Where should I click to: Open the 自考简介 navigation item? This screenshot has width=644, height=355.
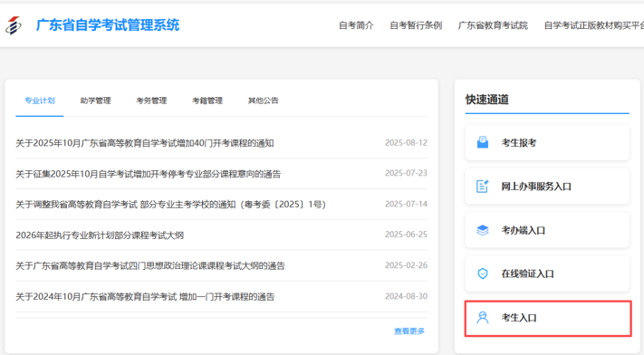click(356, 25)
